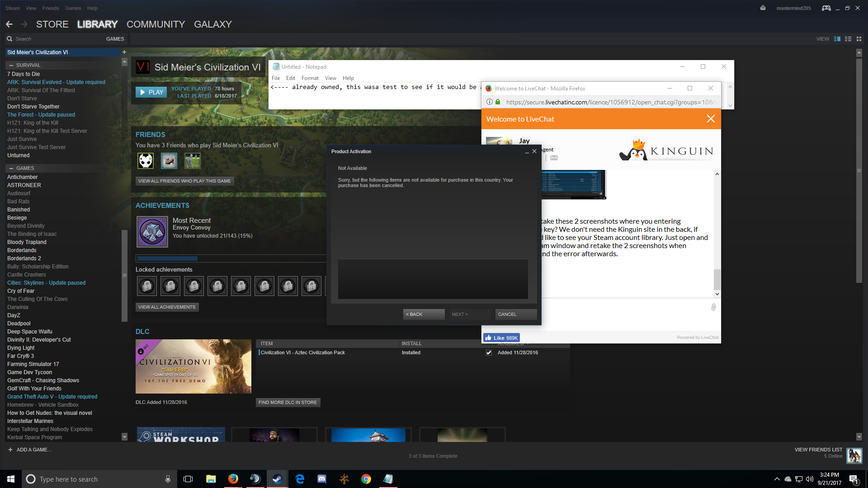Open Steam notifications inbox icon
868x488 pixels.
[x=763, y=8]
